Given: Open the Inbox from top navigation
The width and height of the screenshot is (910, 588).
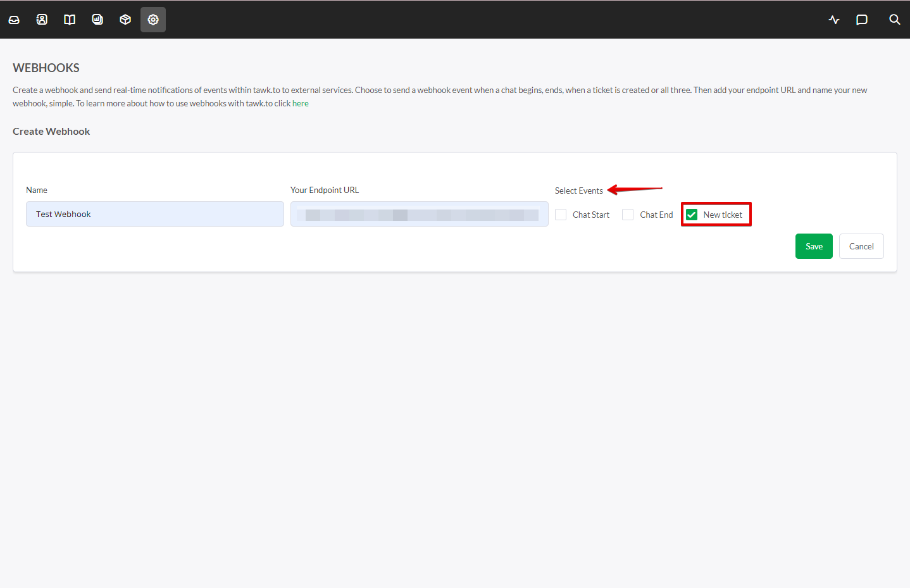Looking at the screenshot, I should [14, 20].
